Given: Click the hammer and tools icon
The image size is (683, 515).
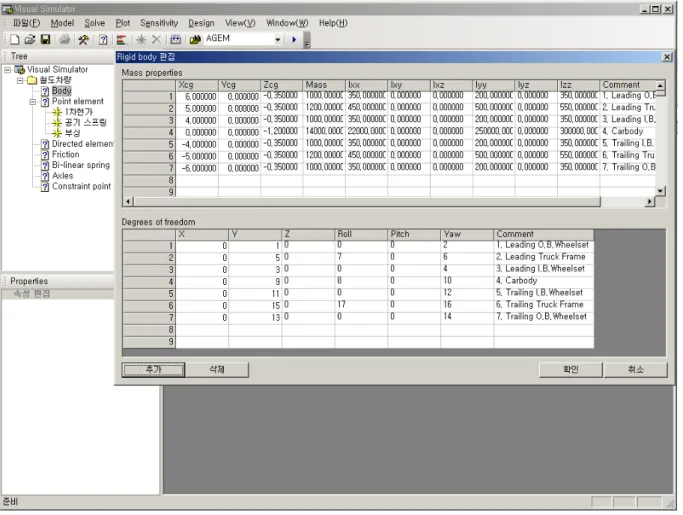Looking at the screenshot, I should click(83, 40).
